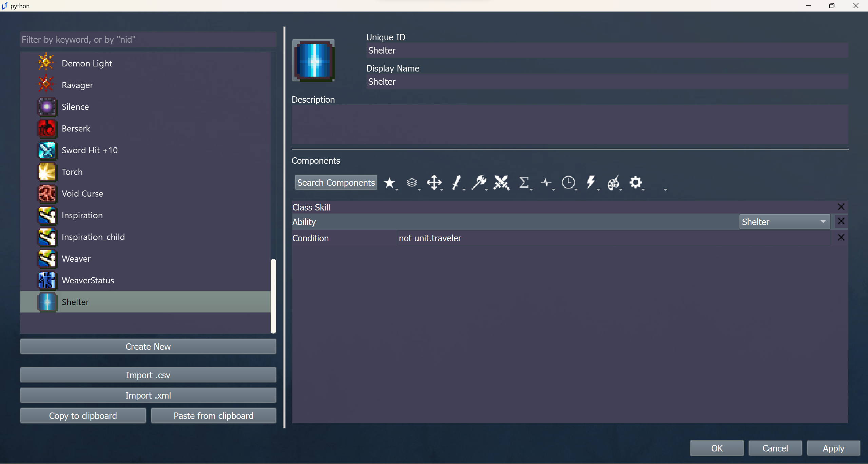Select the Shelter row in skill list
Viewport: 868px width, 464px height.
point(146,302)
